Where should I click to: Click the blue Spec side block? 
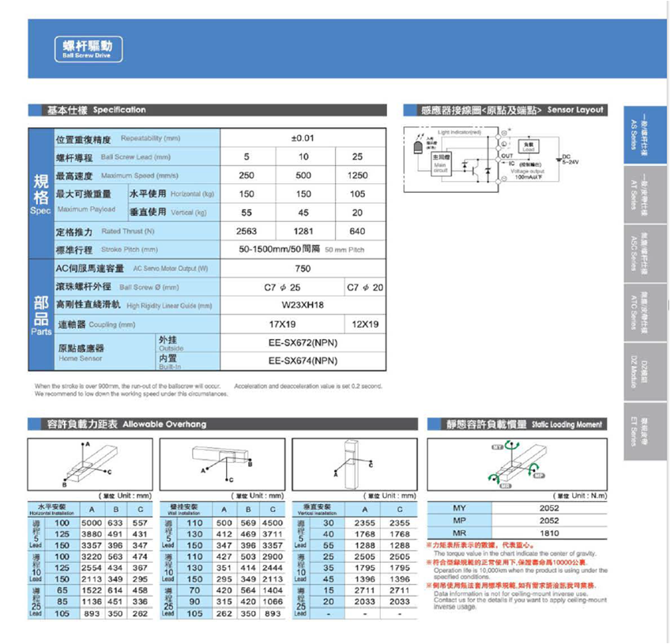(x=41, y=193)
